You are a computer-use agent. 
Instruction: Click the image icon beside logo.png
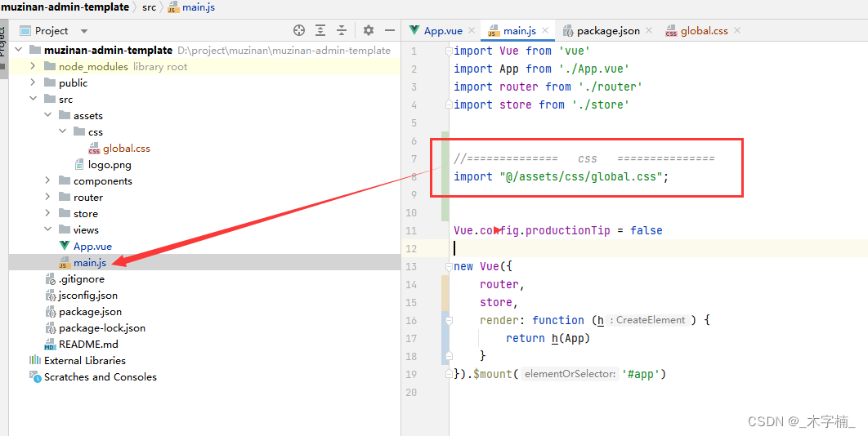(x=79, y=165)
